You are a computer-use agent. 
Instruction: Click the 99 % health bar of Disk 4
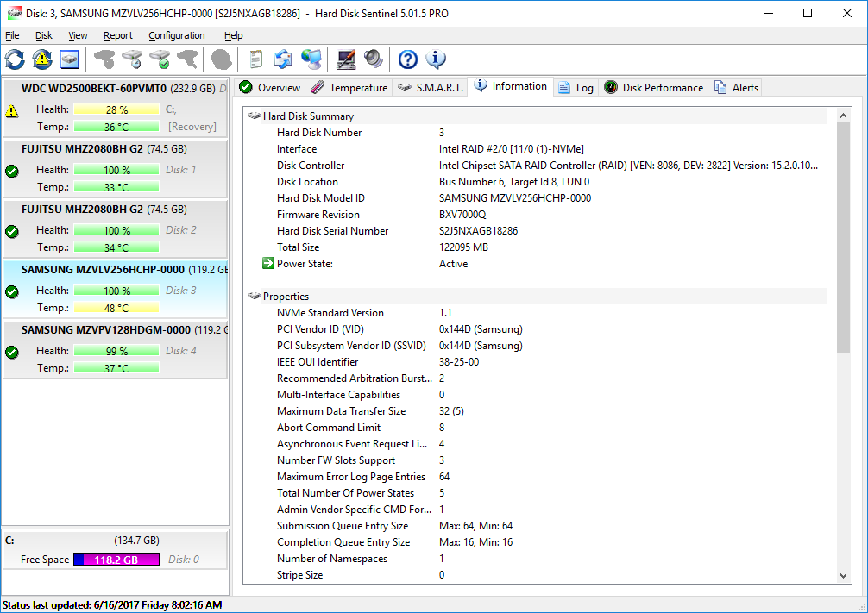click(x=116, y=351)
